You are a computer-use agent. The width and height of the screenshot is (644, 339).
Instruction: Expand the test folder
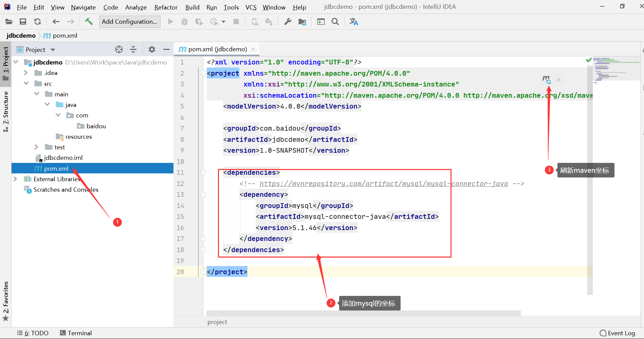[x=36, y=147]
